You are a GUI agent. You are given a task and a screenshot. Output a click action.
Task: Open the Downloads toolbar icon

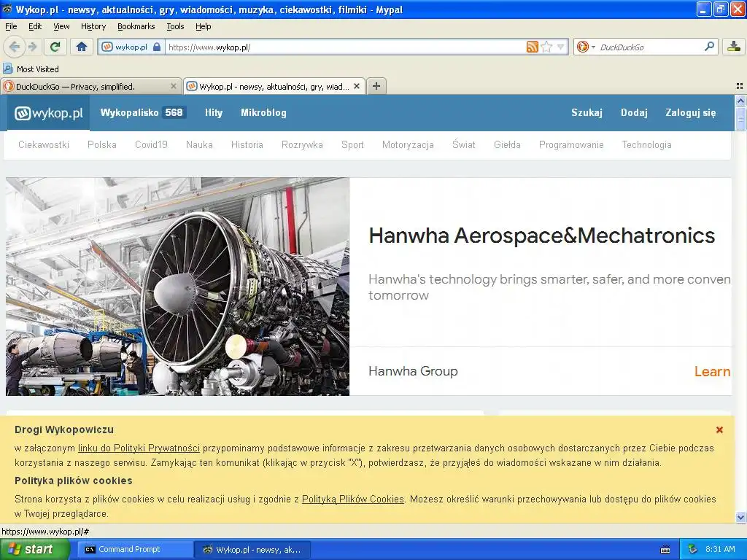[734, 47]
